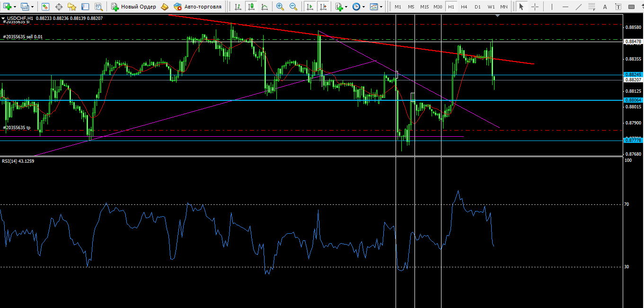Click the 0.88245 blue price label

pos(633,75)
